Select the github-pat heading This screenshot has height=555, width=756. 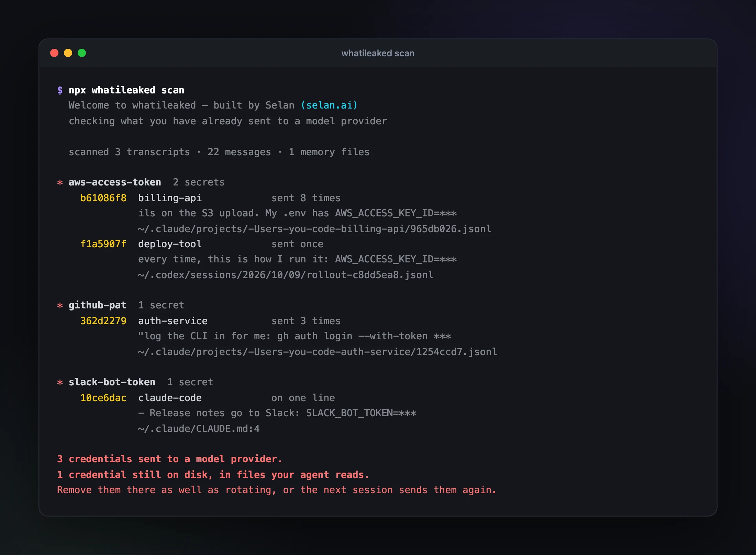pyautogui.click(x=98, y=305)
